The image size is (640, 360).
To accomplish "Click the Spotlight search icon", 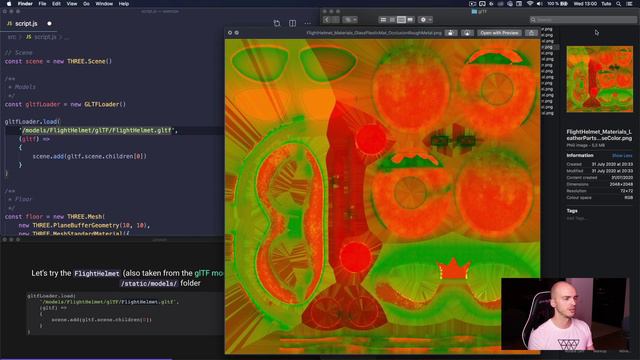I will click(x=619, y=4).
